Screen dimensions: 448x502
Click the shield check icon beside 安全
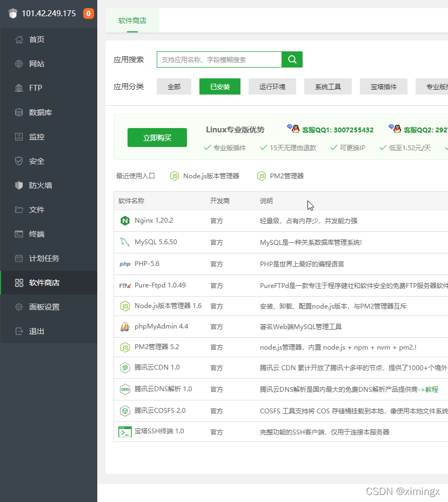tap(19, 161)
